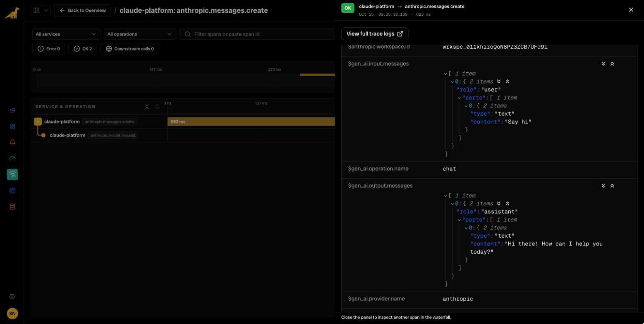Viewport: 644px width, 324px height.
Task: Collapse all nodes of $gen_ai.output.messages
Action: click(x=612, y=186)
